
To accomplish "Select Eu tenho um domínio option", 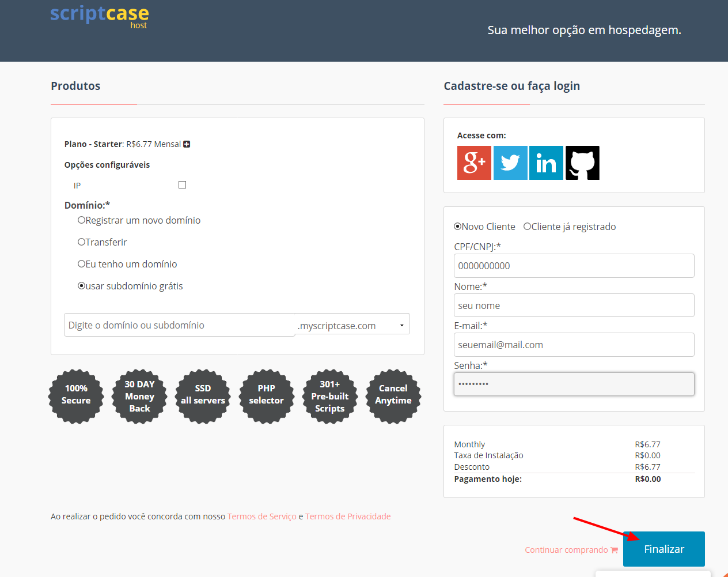I will tap(81, 264).
